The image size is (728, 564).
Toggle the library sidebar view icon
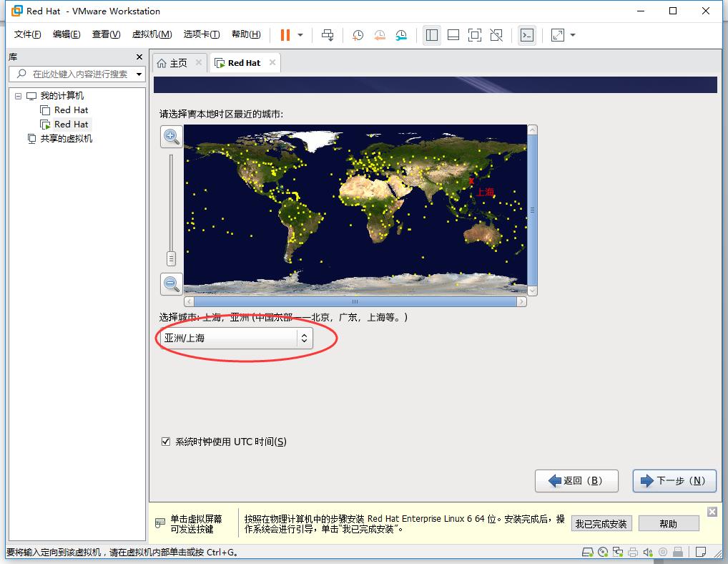click(432, 35)
